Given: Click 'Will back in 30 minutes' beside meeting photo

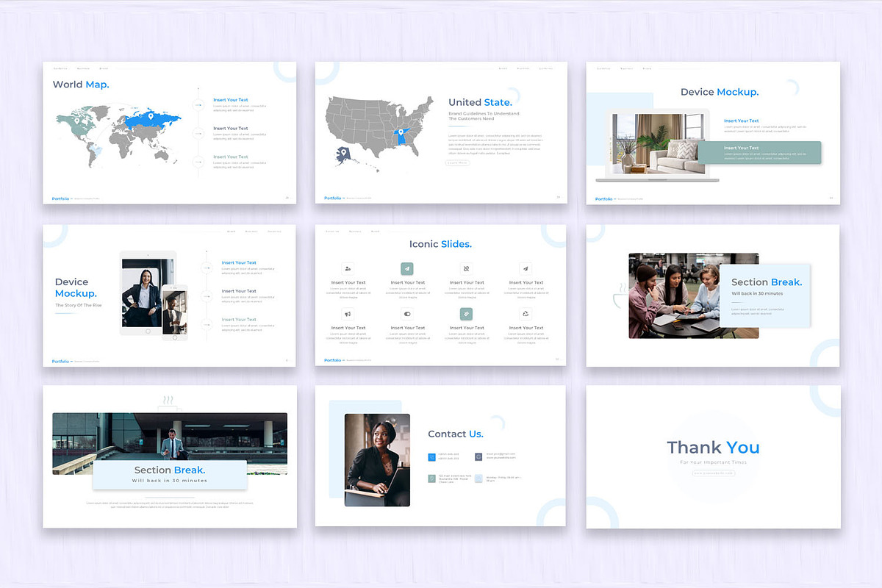Looking at the screenshot, I should click(757, 293).
